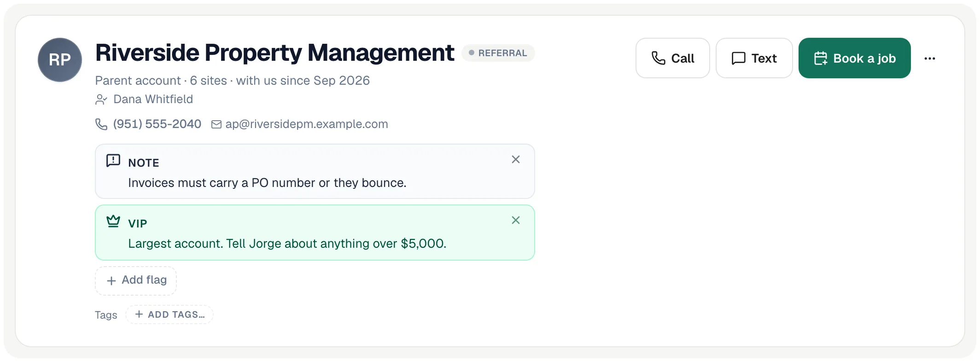Click the phone number (951) 555-2040
This screenshot has width=980, height=361.
click(157, 124)
